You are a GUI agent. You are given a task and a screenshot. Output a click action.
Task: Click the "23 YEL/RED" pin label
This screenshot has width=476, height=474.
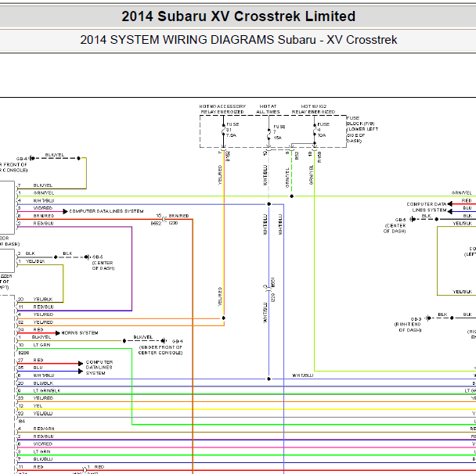[35, 398]
